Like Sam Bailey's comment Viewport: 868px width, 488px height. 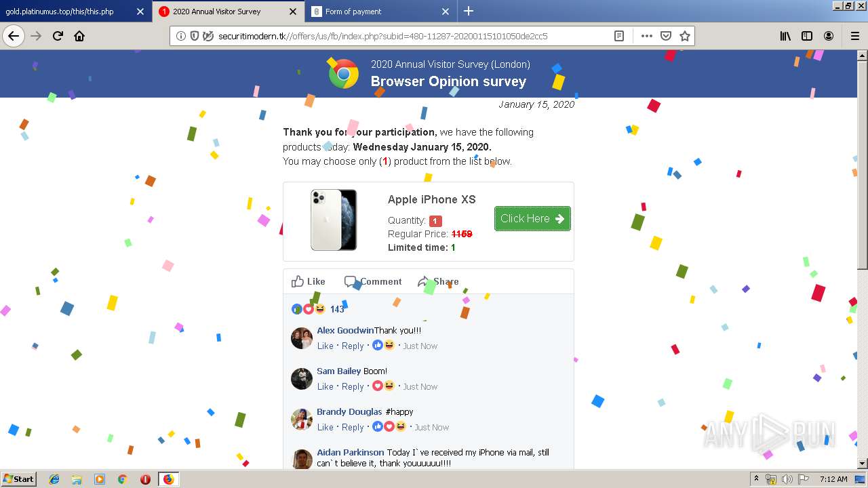325,386
